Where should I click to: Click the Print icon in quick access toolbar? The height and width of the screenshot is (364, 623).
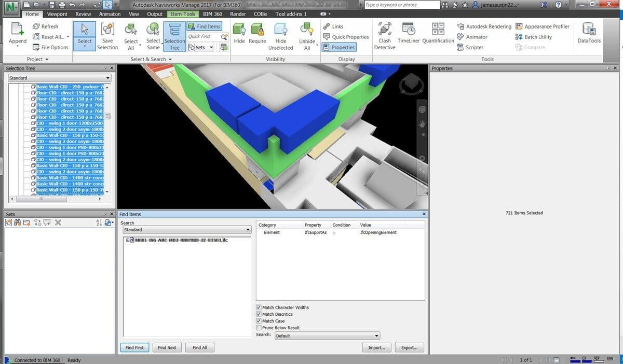[x=62, y=5]
